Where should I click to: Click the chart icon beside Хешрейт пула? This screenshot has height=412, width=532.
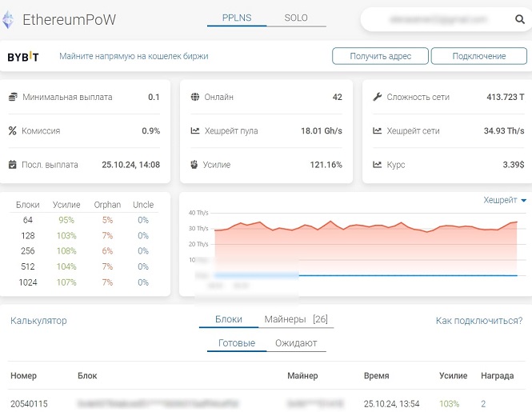click(x=195, y=130)
